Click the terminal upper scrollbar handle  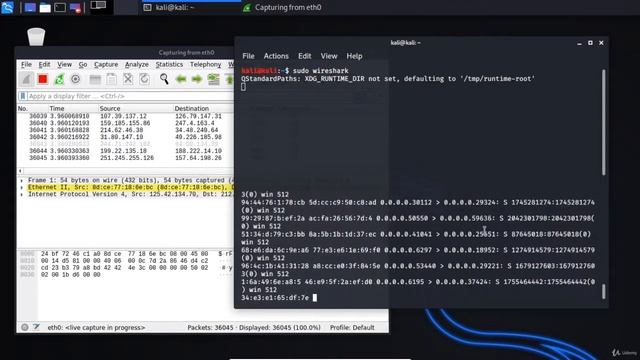point(603,122)
